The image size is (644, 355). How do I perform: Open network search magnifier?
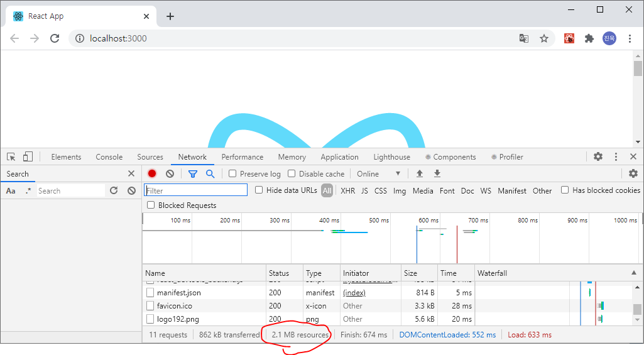coord(210,174)
